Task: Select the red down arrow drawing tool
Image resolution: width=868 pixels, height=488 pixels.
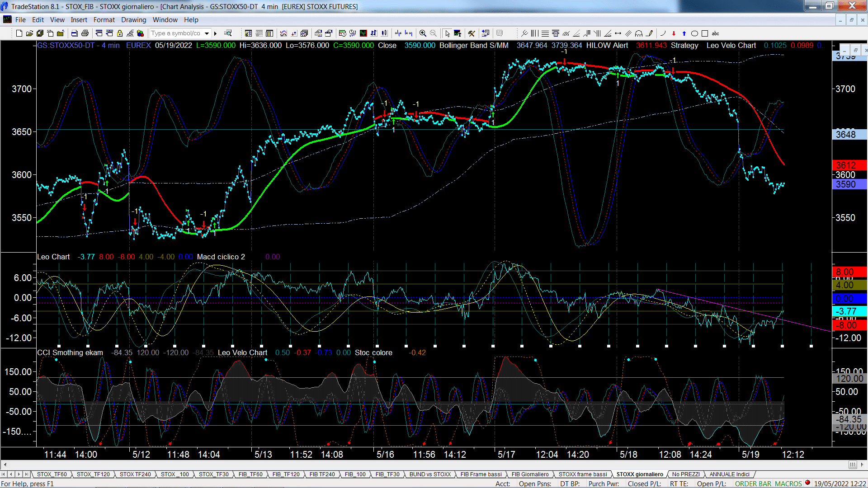Action: coord(674,33)
